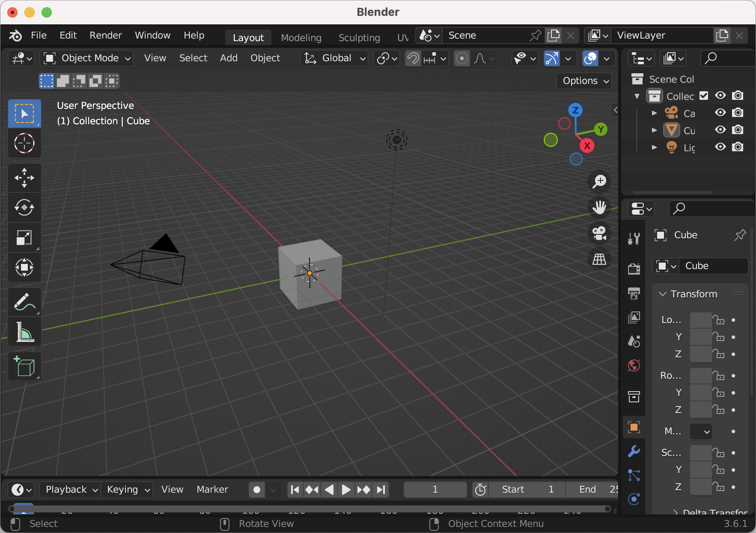756x533 pixels.
Task: Open the Particles properties tab
Action: (634, 475)
